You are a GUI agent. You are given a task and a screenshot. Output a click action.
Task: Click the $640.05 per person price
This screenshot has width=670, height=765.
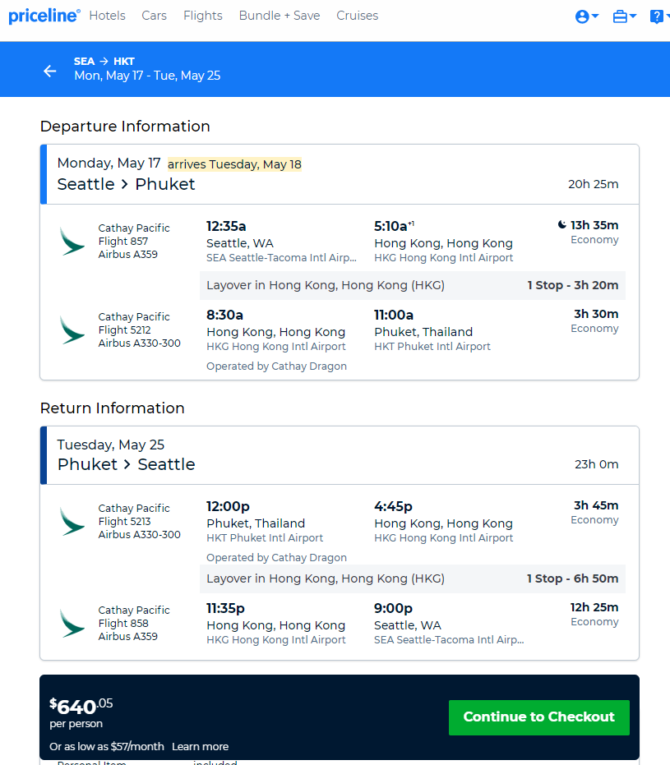81,713
